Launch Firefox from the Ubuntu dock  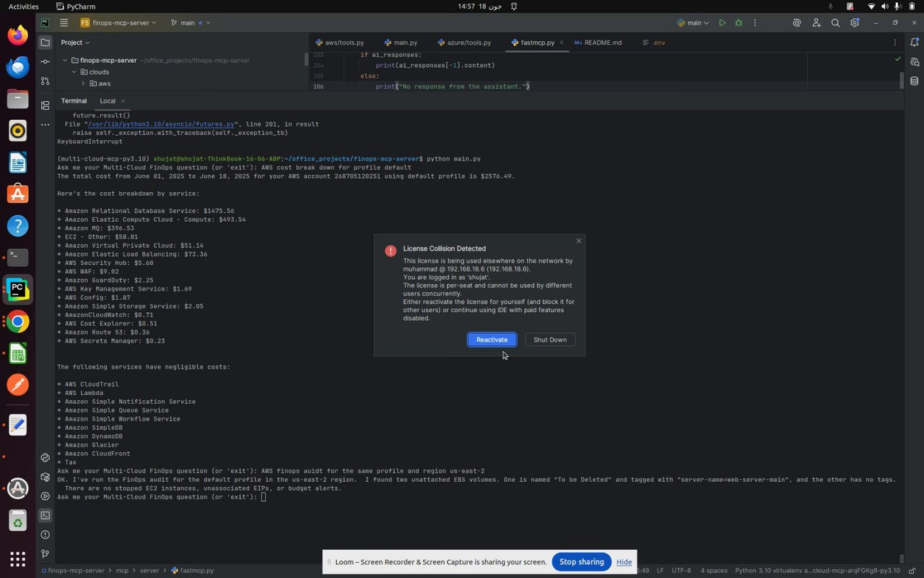[x=17, y=35]
